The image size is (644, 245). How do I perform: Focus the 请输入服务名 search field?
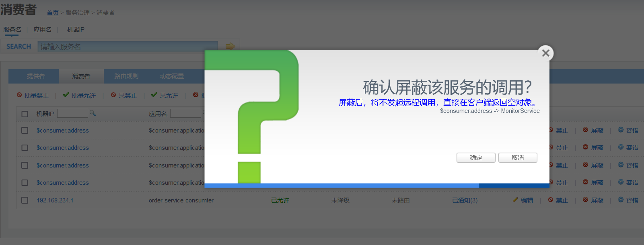[128, 47]
